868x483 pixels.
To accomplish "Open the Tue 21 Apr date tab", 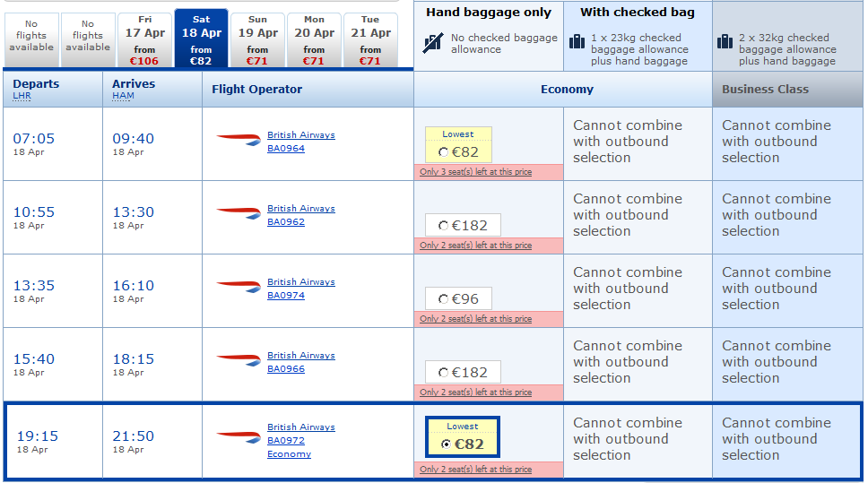I will tap(370, 39).
